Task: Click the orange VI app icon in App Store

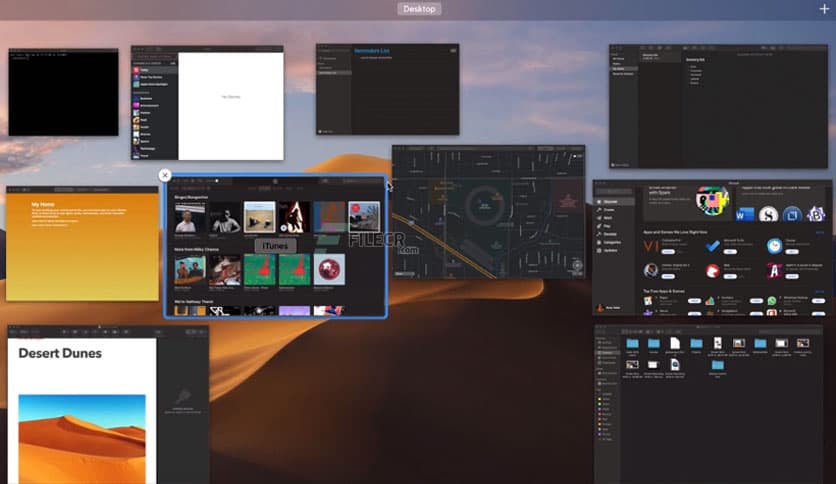Action: tap(650, 246)
